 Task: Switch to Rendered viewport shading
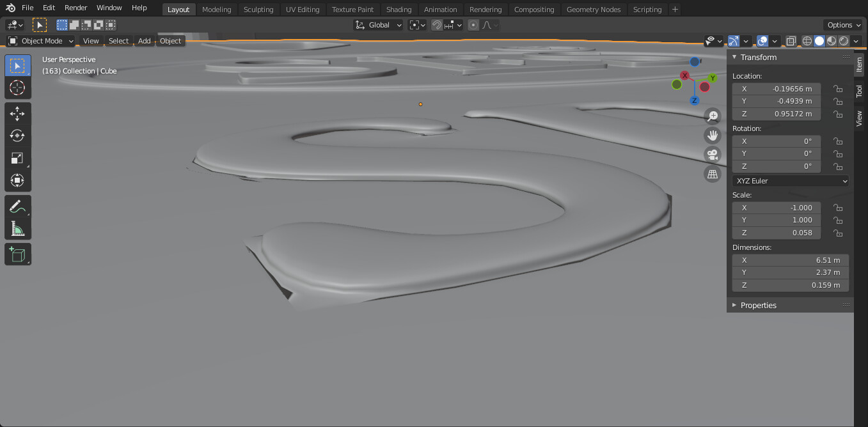844,41
